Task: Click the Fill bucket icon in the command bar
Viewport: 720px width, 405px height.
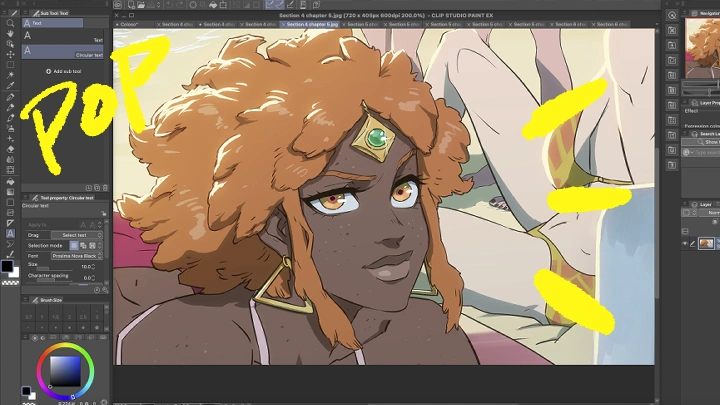Action: coord(213,5)
